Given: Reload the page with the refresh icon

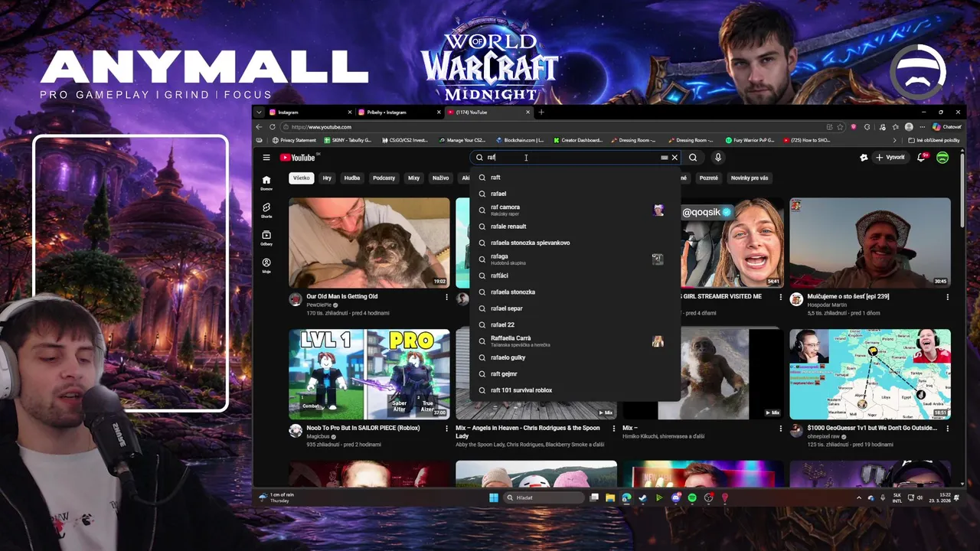Looking at the screenshot, I should click(273, 127).
